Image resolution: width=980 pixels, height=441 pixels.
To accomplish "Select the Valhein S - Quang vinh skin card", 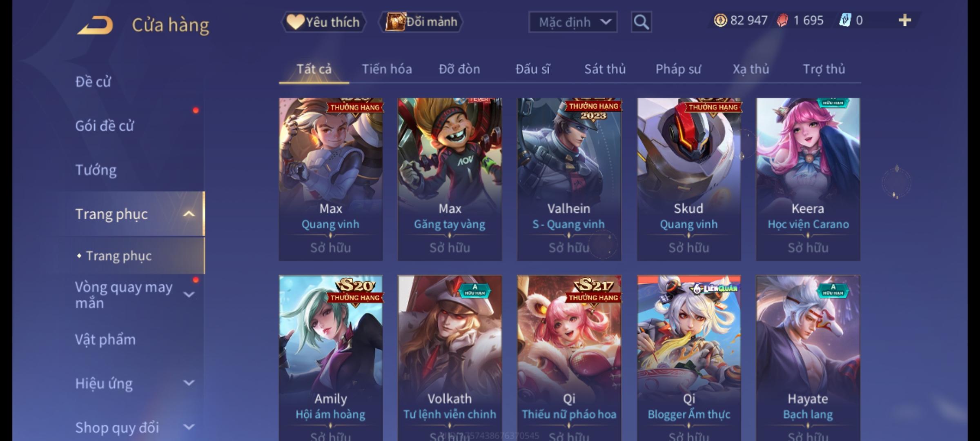I will [569, 179].
